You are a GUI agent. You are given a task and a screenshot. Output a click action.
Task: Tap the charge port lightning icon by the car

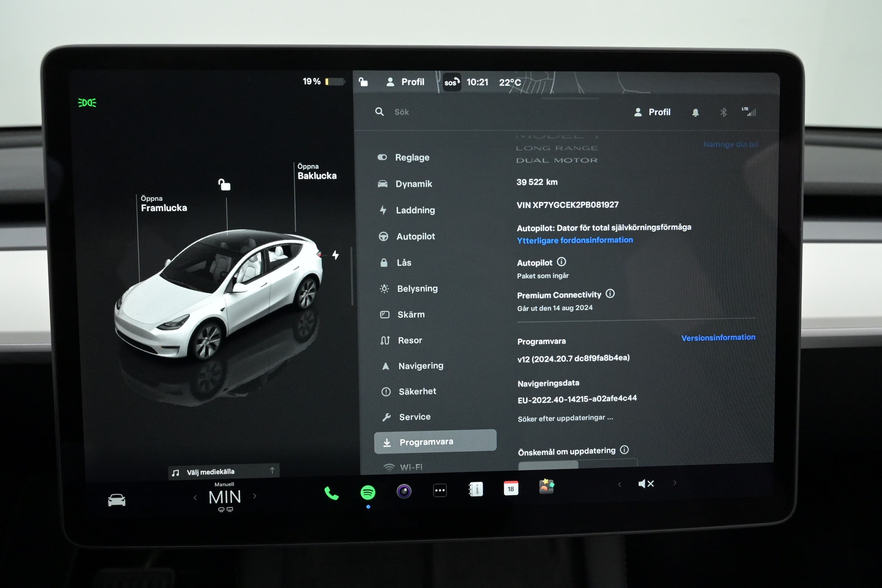tap(336, 255)
